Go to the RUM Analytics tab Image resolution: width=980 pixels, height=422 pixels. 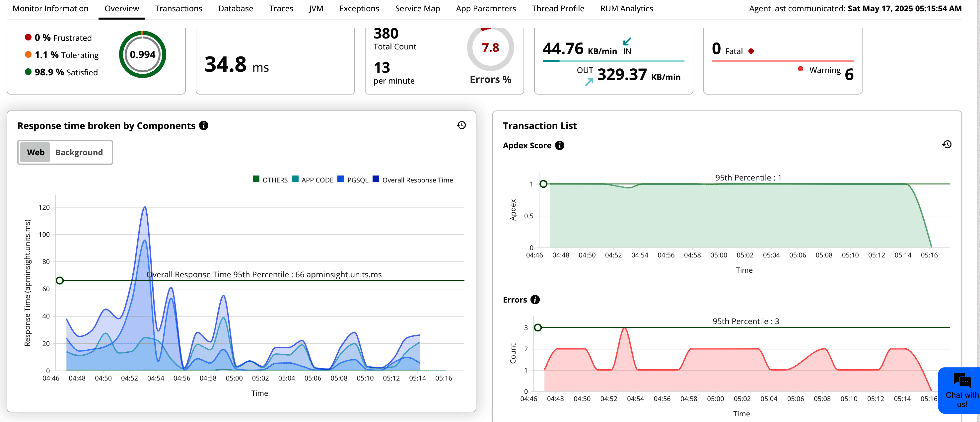pyautogui.click(x=626, y=8)
